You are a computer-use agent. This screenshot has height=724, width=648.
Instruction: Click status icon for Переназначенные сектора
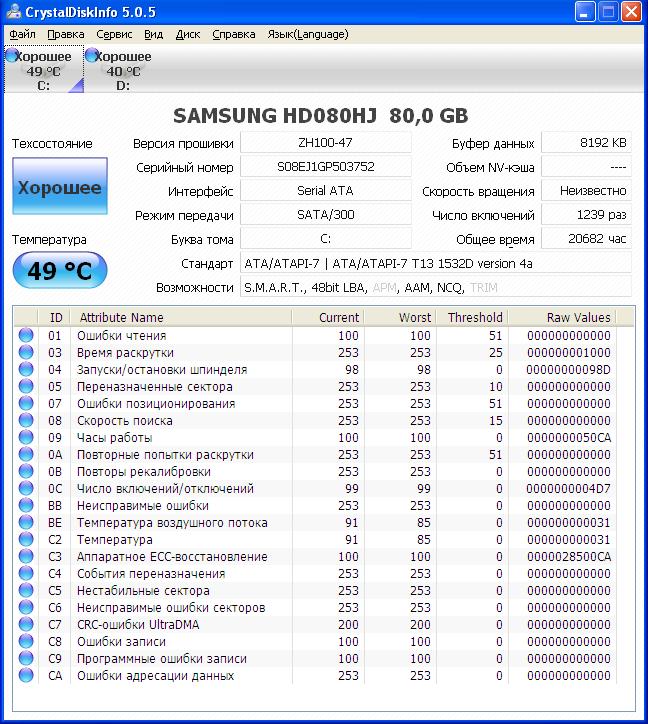click(x=26, y=386)
